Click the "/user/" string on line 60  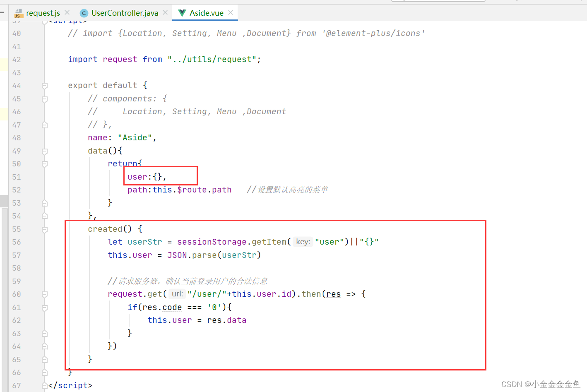click(x=207, y=294)
